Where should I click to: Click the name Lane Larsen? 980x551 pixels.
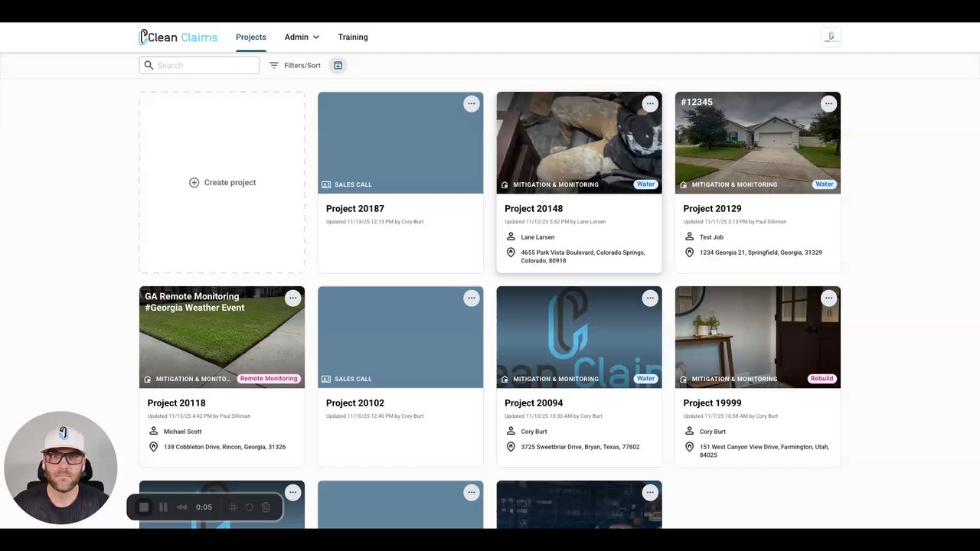(537, 237)
